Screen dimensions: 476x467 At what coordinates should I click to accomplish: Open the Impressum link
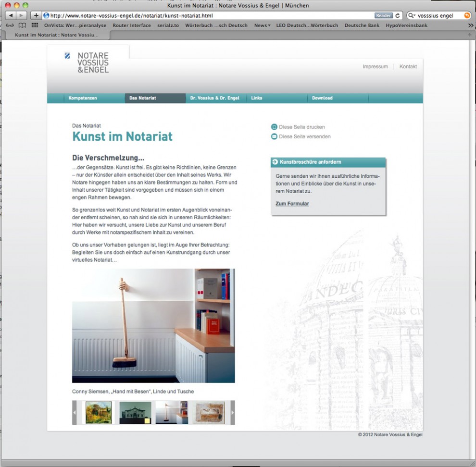point(375,67)
